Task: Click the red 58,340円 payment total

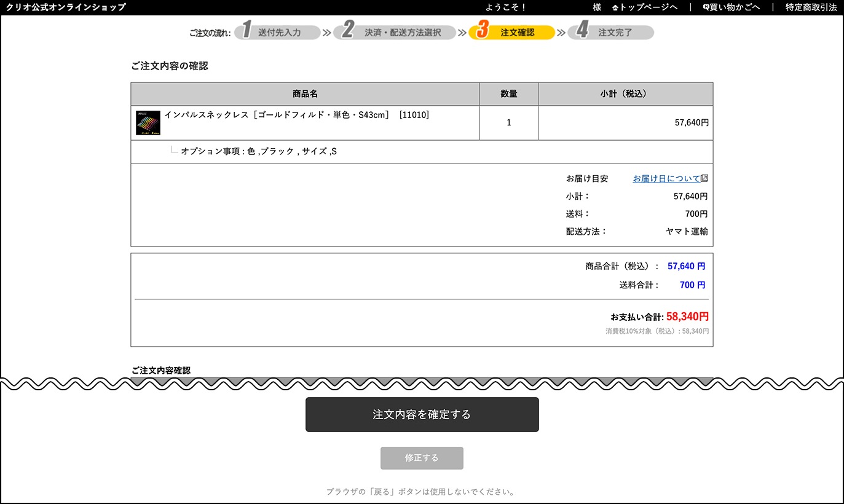Action: 687,317
